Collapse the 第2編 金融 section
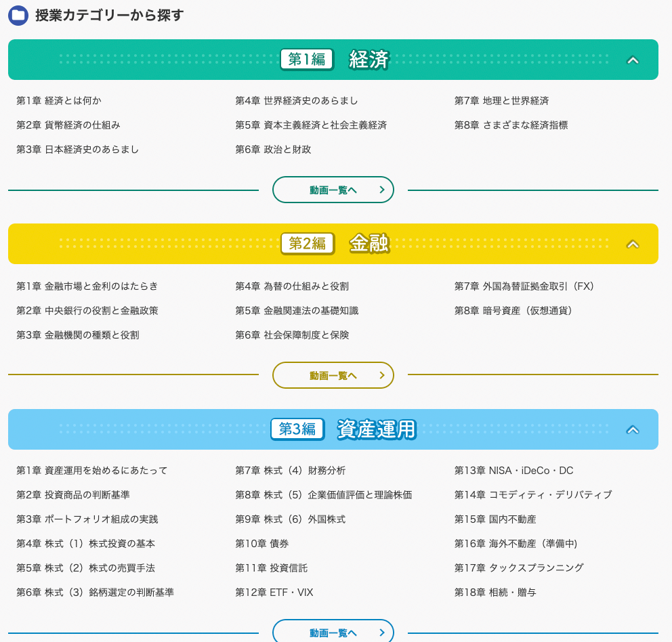The height and width of the screenshot is (642, 672). click(633, 244)
